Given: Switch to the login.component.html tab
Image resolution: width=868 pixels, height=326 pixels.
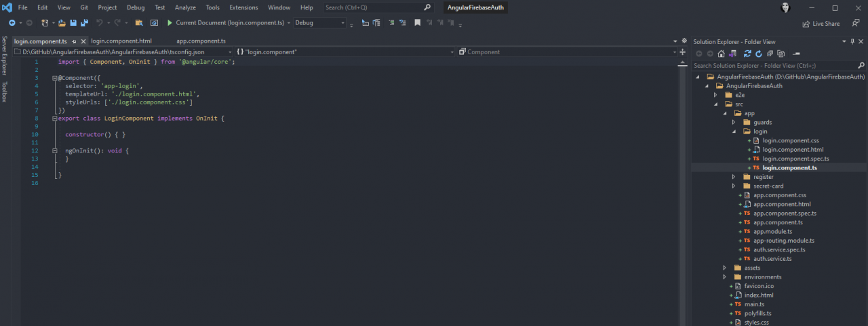Looking at the screenshot, I should (x=121, y=41).
